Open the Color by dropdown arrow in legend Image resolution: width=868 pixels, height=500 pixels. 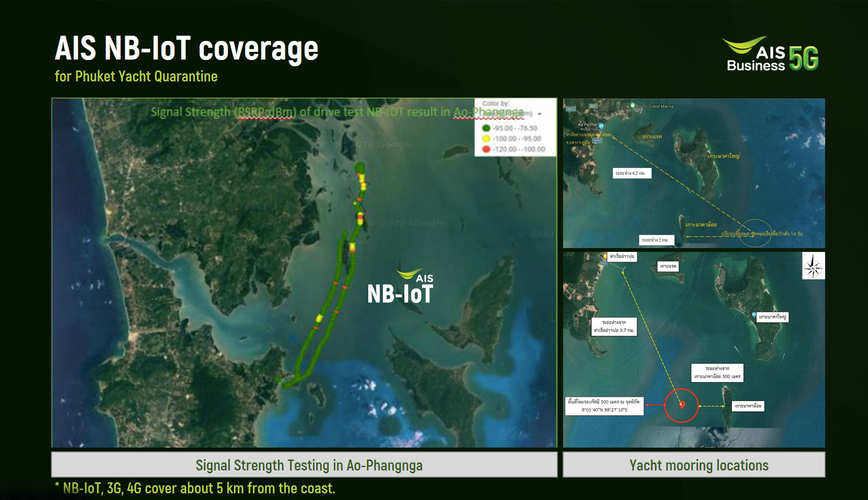(x=540, y=114)
